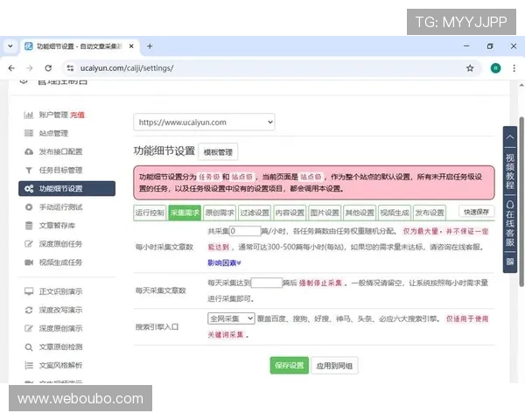Open 手动运行测试 in the sidebar
Screen dimensions: 525x420
click(x=60, y=207)
